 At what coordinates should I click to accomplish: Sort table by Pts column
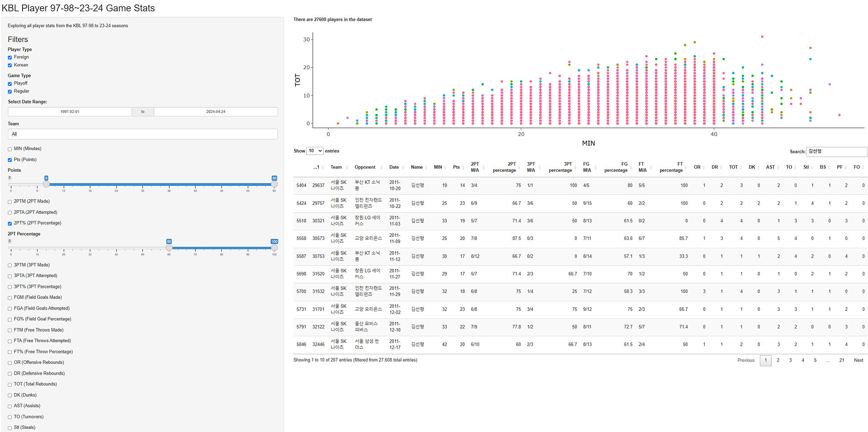point(456,167)
